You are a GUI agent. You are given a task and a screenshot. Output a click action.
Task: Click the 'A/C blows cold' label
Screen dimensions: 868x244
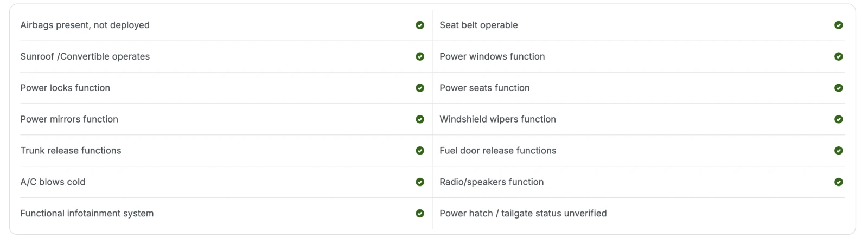[53, 182]
